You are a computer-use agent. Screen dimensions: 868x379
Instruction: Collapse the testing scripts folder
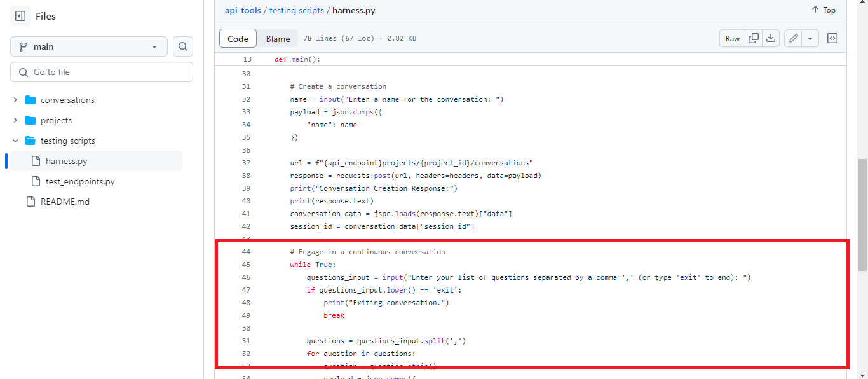15,141
